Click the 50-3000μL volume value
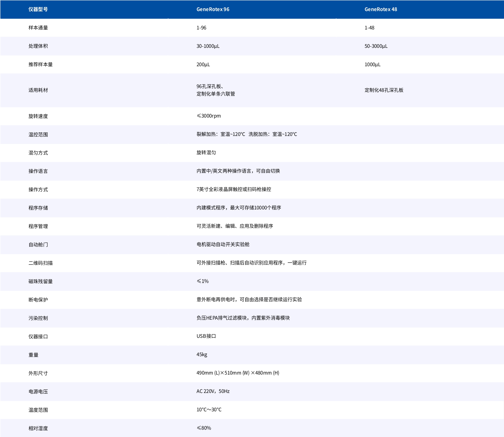Screen dimensions: 504x437 click(376, 46)
